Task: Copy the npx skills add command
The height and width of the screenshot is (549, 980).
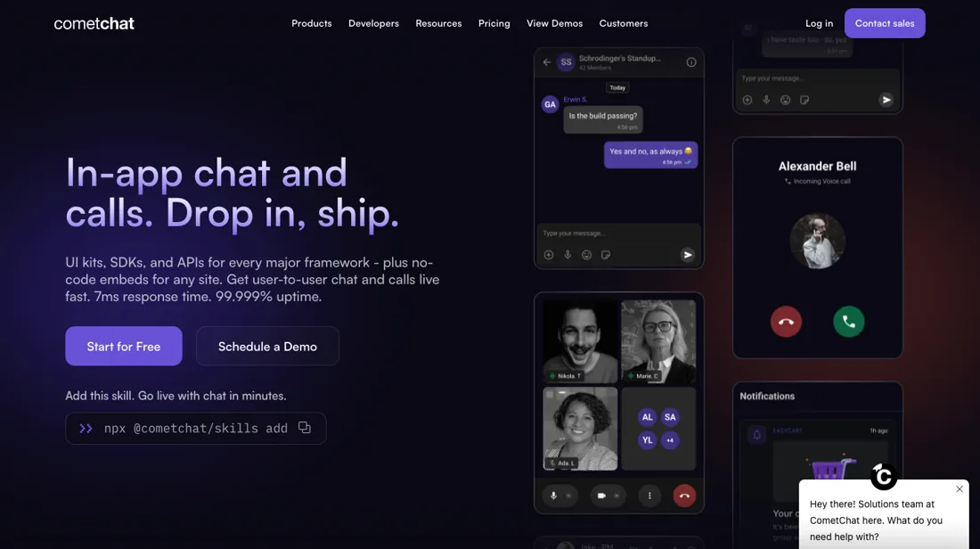Action: (x=305, y=428)
